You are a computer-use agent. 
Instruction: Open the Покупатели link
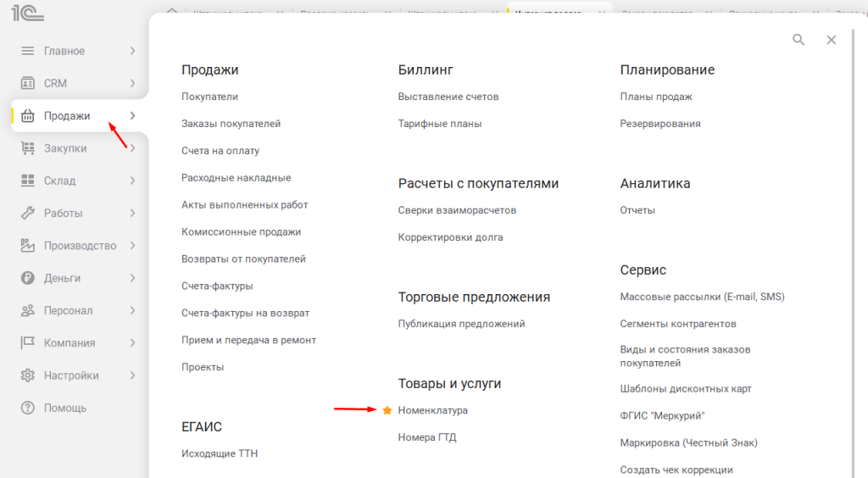[x=210, y=97]
